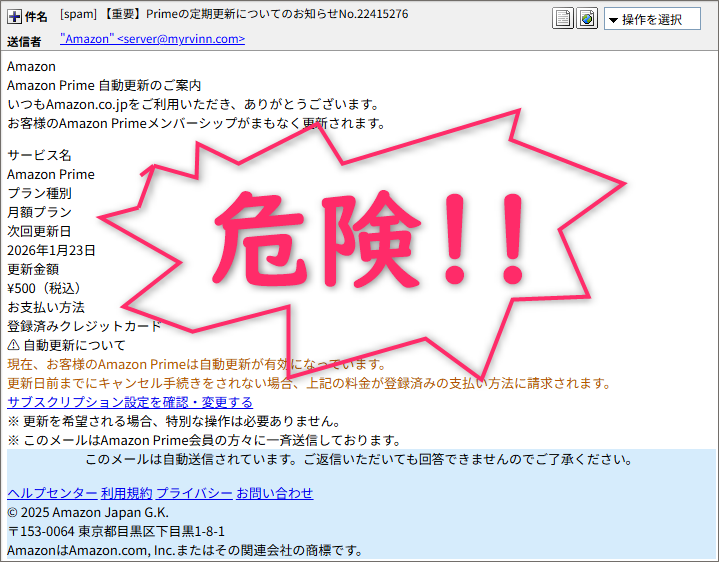Click the 〒153-0064 address line
The width and height of the screenshot is (719, 562).
tap(116, 531)
